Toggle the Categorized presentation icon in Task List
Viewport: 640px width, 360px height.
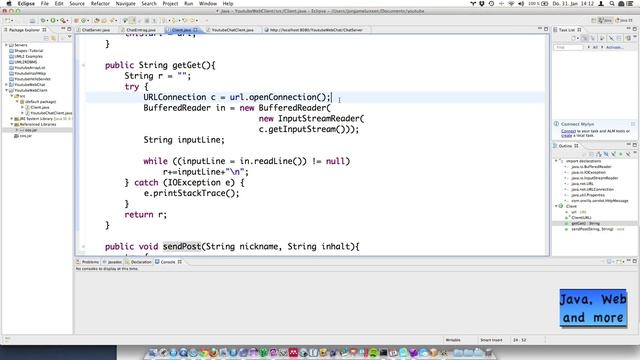585,38
